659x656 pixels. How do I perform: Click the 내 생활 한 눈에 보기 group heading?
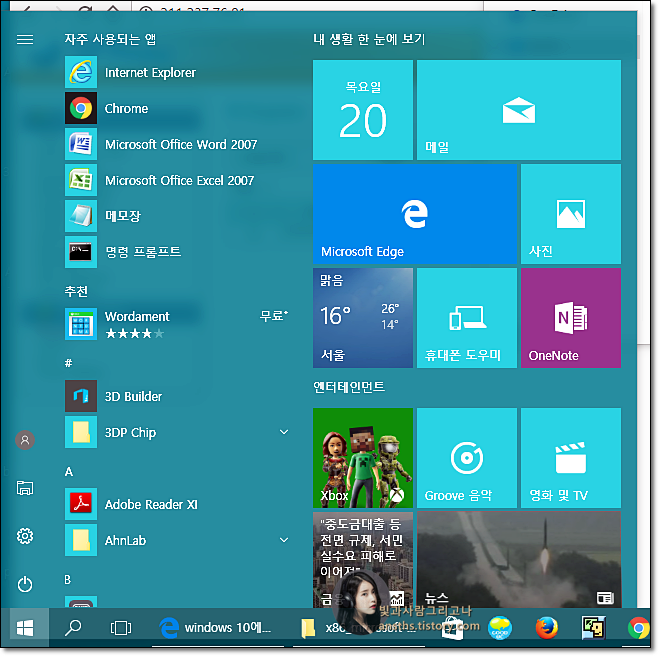369,40
